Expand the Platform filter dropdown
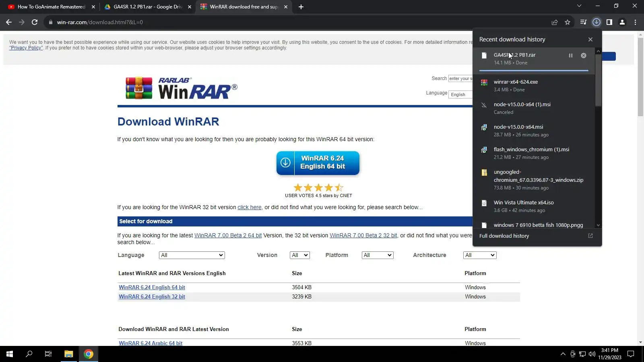 (x=378, y=255)
